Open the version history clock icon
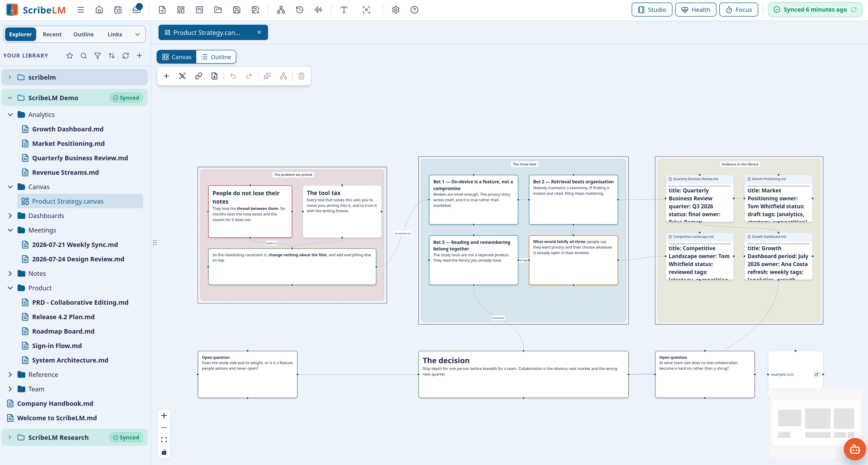Viewport: 868px width, 465px height. (300, 10)
